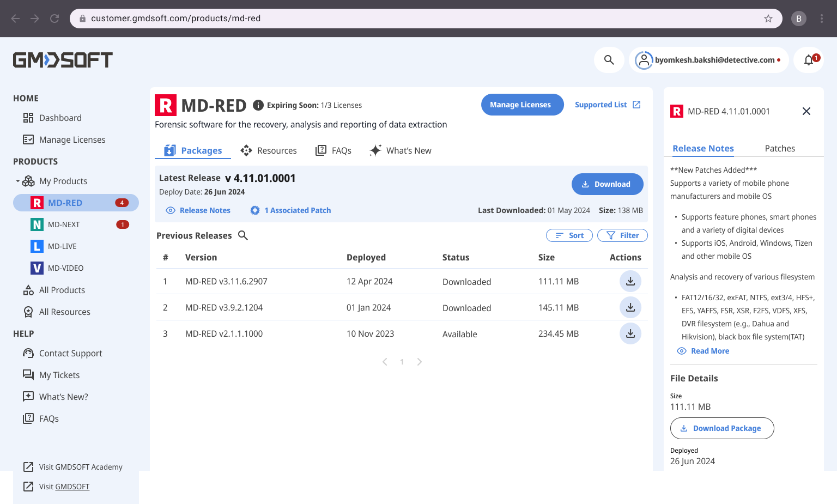Open Release Notes tab in side panel
This screenshot has height=504, width=837.
(x=703, y=148)
